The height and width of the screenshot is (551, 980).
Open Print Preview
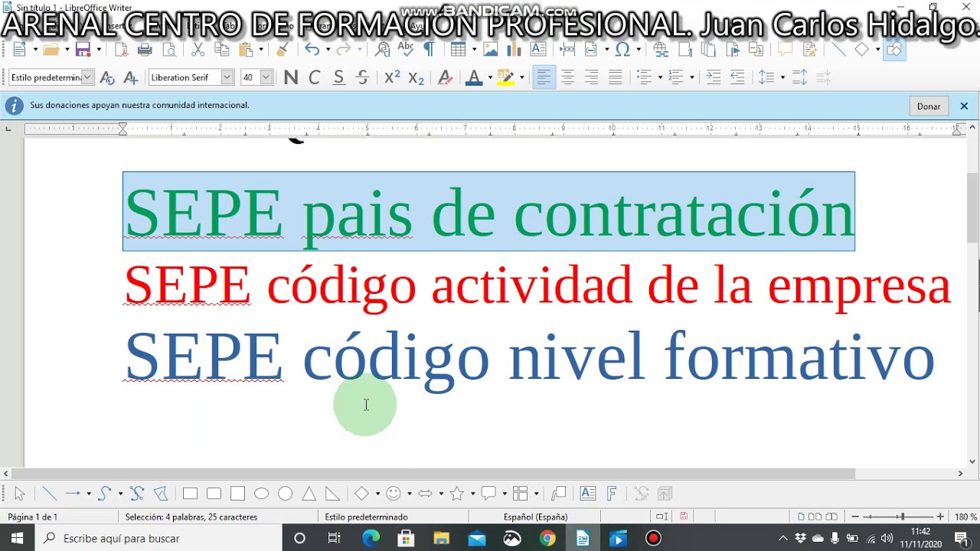click(x=169, y=50)
